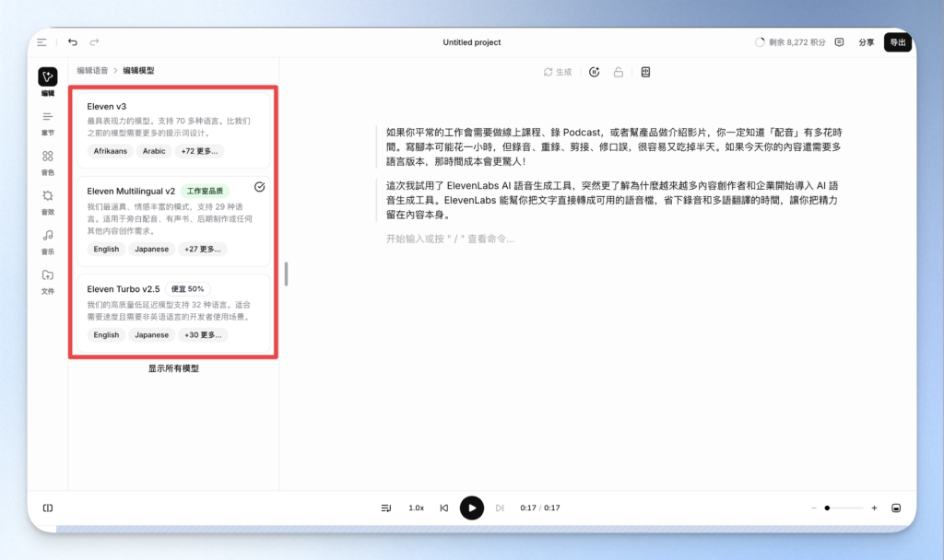Show all models via 显示所有模型
944x560 pixels.
point(173,368)
